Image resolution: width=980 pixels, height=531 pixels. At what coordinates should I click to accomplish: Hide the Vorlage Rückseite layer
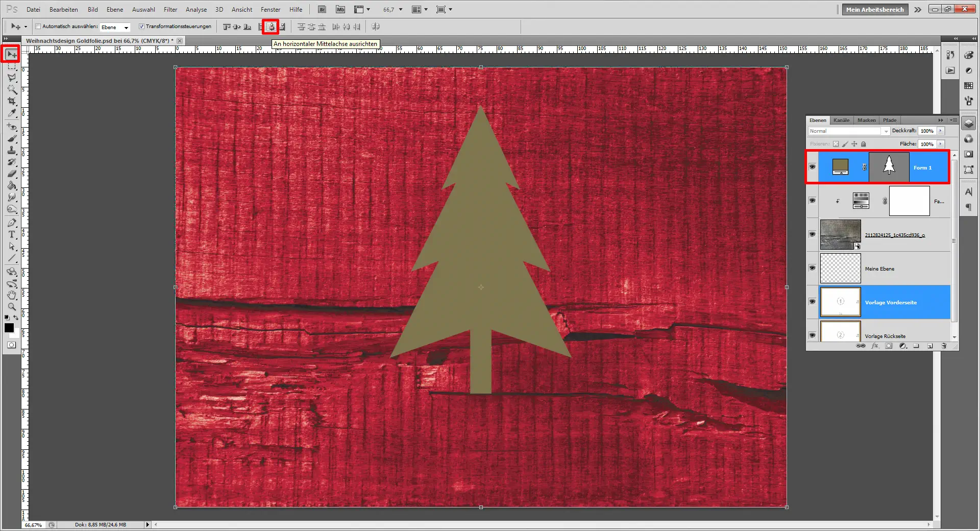coord(812,334)
